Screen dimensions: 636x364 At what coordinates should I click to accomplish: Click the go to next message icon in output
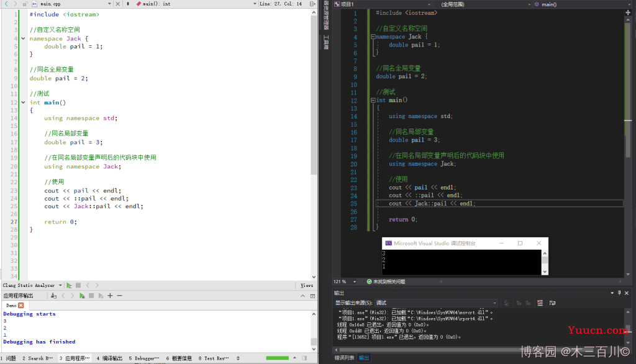point(528,303)
